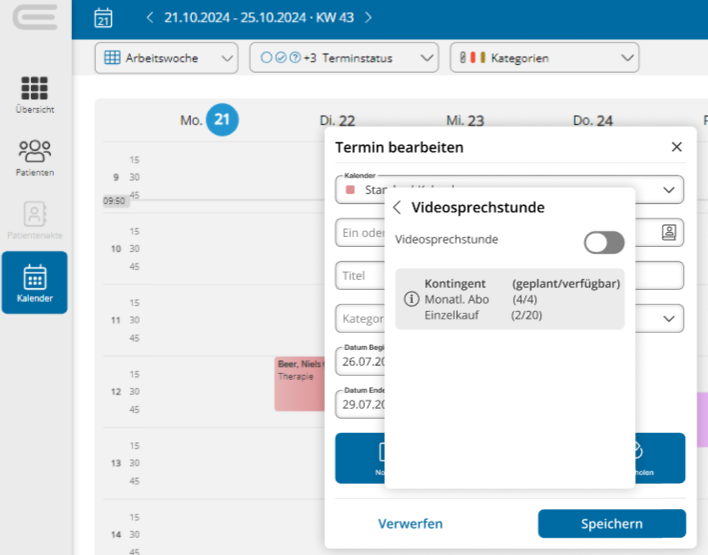
Task: Open Übersicht in the sidebar
Action: (35, 95)
